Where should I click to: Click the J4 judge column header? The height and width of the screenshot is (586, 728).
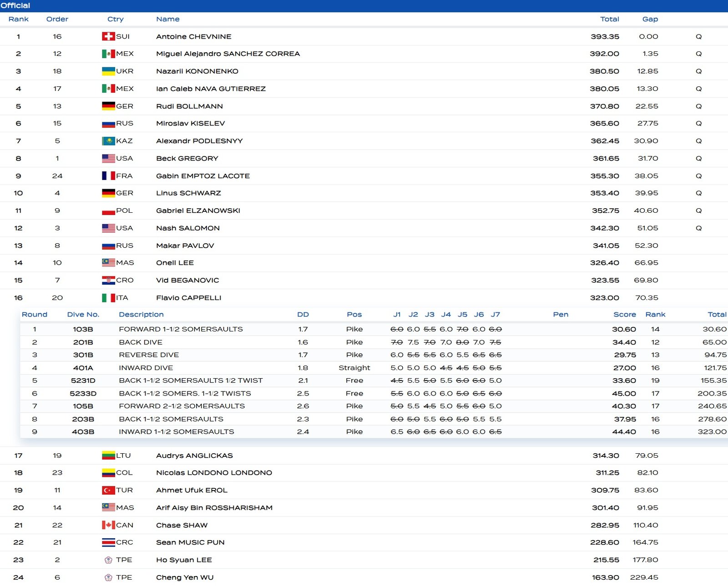coord(446,315)
